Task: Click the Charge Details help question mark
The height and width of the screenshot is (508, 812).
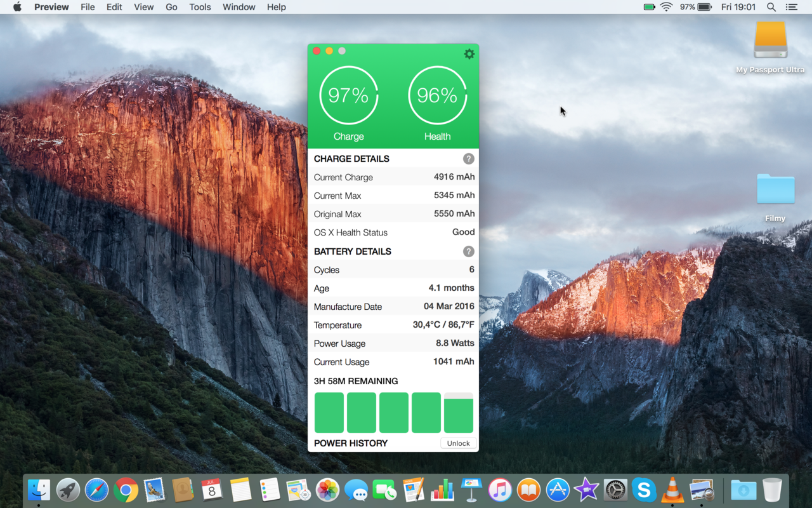Action: [x=468, y=159]
